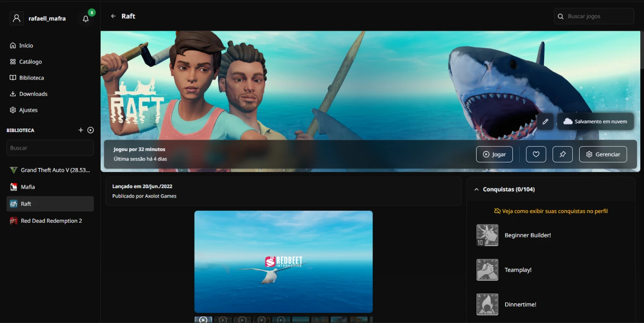Open the Catálogo menu item
This screenshot has width=644, height=323.
(x=30, y=62)
